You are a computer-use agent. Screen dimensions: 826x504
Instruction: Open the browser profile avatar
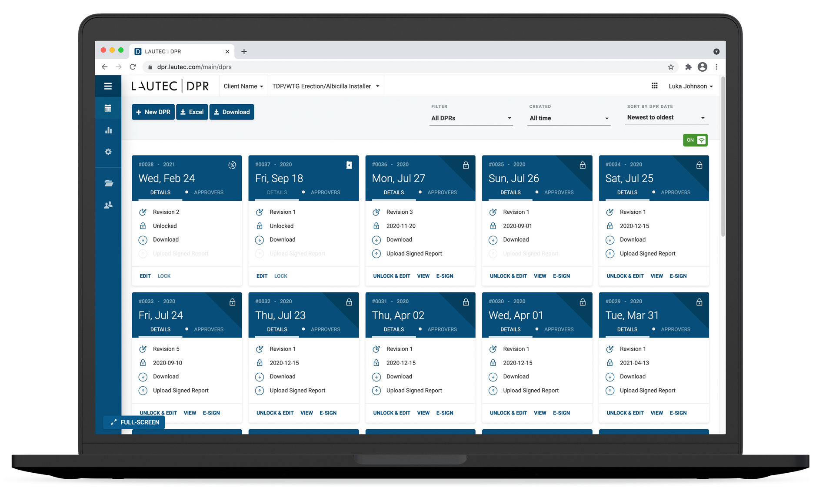point(702,67)
